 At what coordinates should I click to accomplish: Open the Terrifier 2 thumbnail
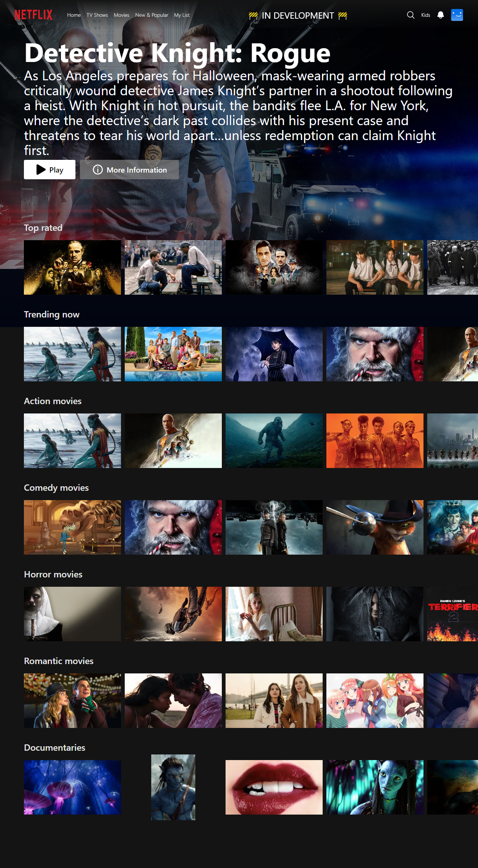click(x=453, y=614)
